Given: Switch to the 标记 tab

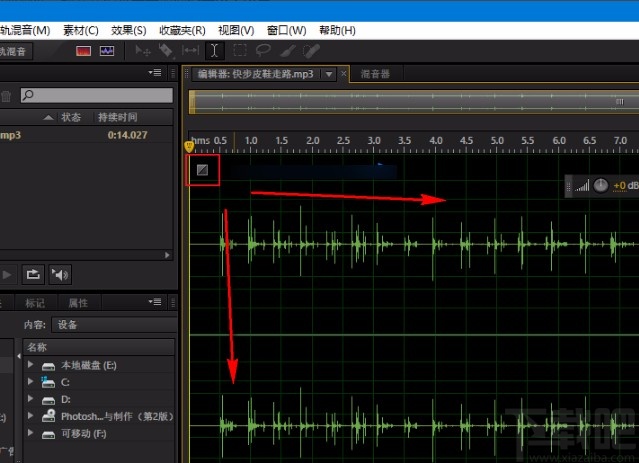Looking at the screenshot, I should point(35,303).
